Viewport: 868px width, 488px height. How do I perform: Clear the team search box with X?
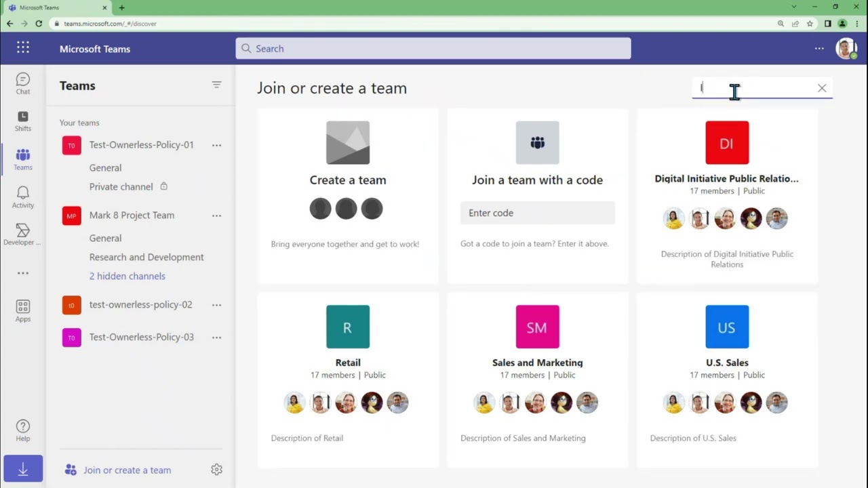click(822, 88)
